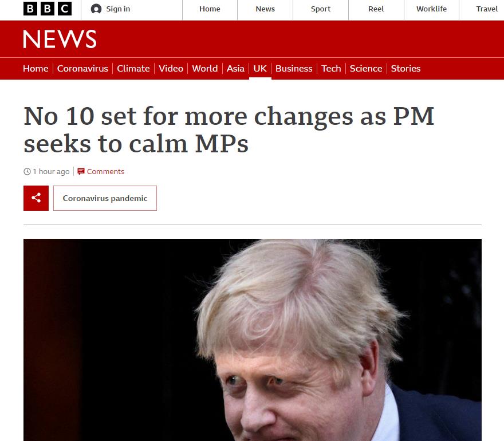Select Reel in the top navigation

pyautogui.click(x=376, y=9)
